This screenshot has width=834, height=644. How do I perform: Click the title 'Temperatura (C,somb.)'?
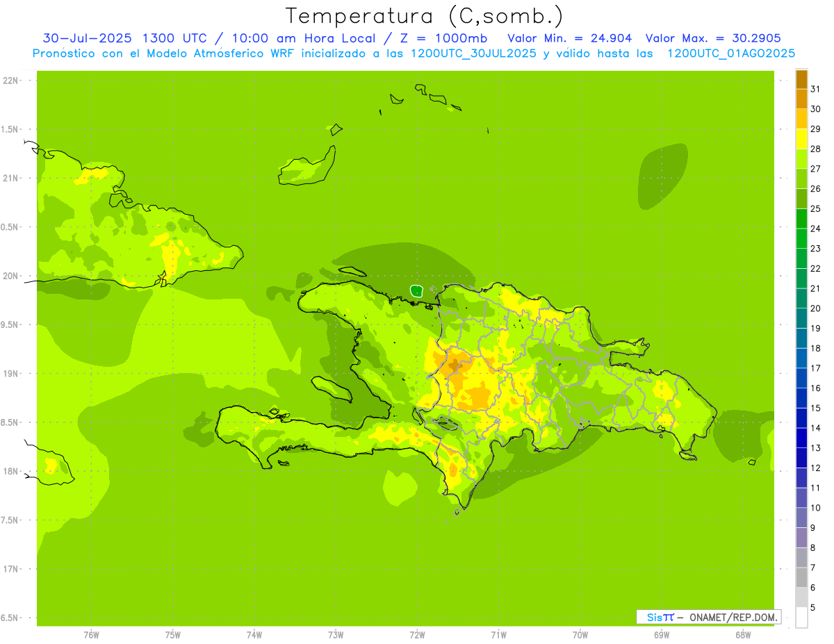click(x=423, y=16)
